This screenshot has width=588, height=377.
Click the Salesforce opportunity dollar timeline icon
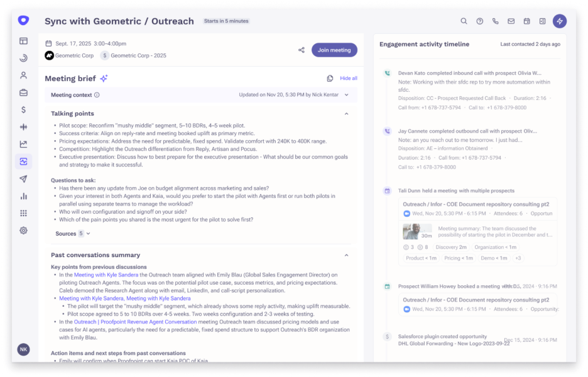[x=388, y=337]
